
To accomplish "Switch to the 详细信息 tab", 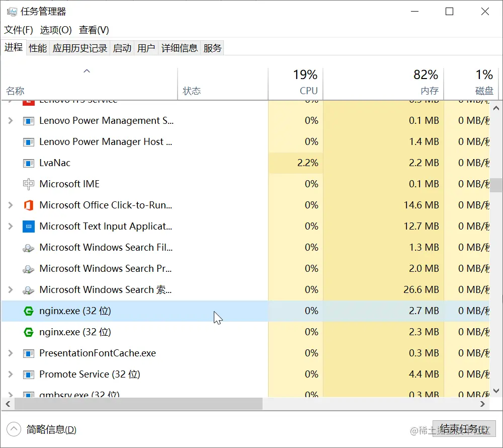I will coord(180,48).
